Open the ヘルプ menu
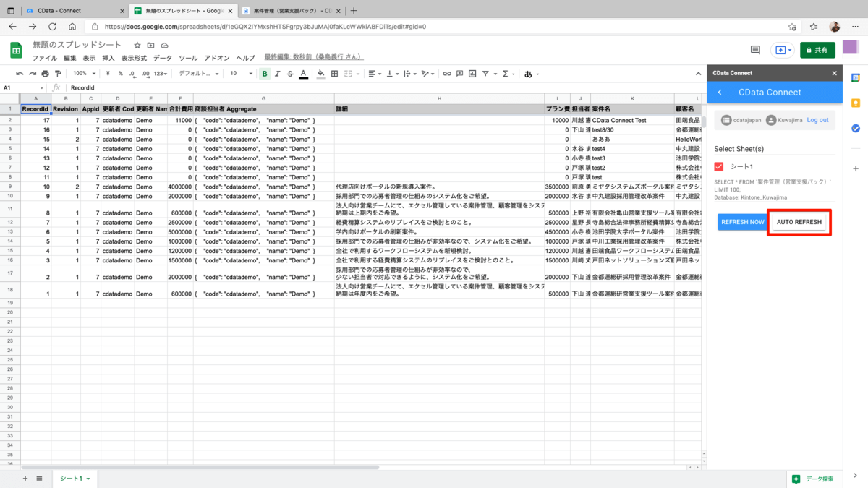This screenshot has width=868, height=488. click(x=246, y=58)
